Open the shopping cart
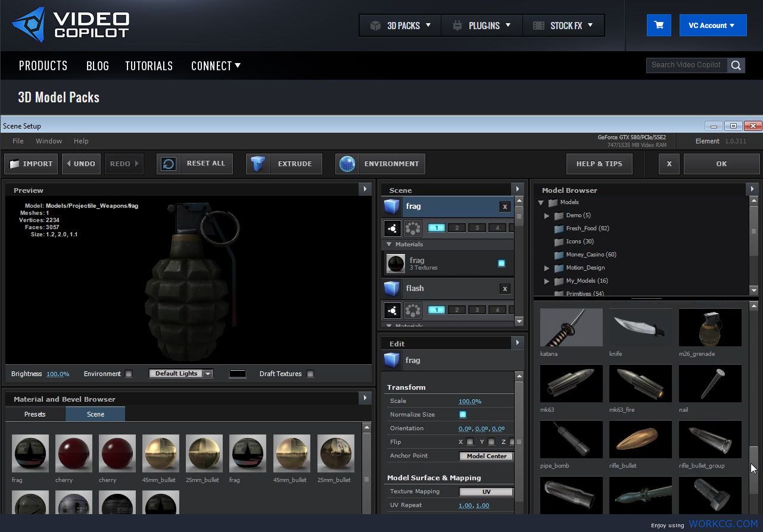The height and width of the screenshot is (532, 763). [x=659, y=26]
